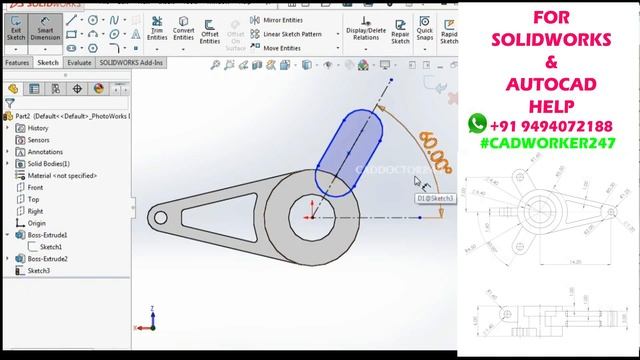Screen dimensions: 640x360
Task: Click Zoom to Area icon
Action: click(x=229, y=65)
